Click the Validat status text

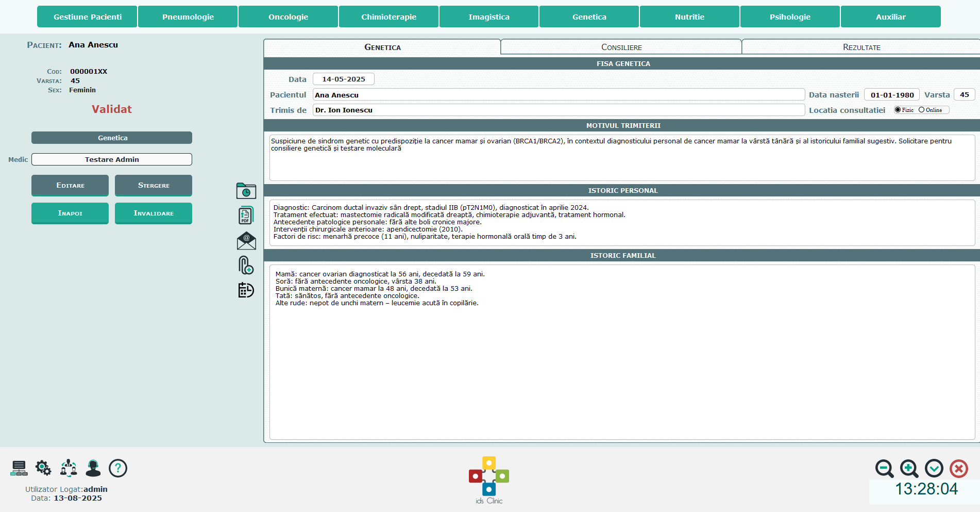[x=112, y=109]
